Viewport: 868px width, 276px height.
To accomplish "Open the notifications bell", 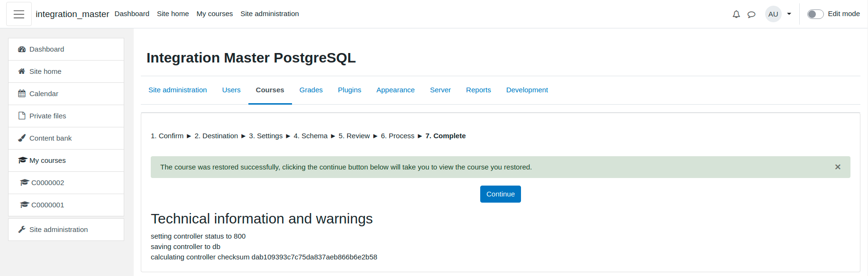I will [736, 14].
